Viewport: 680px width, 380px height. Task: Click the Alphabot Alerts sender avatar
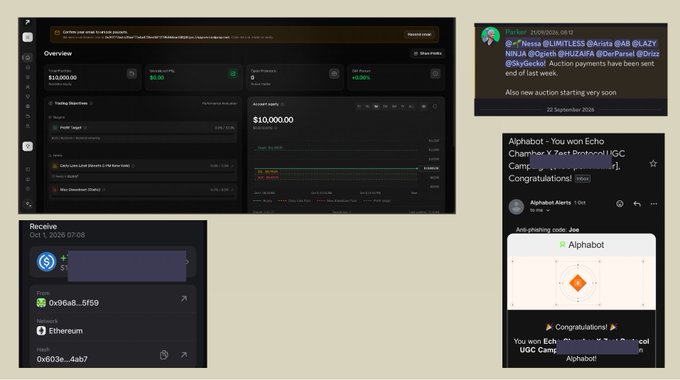516,207
